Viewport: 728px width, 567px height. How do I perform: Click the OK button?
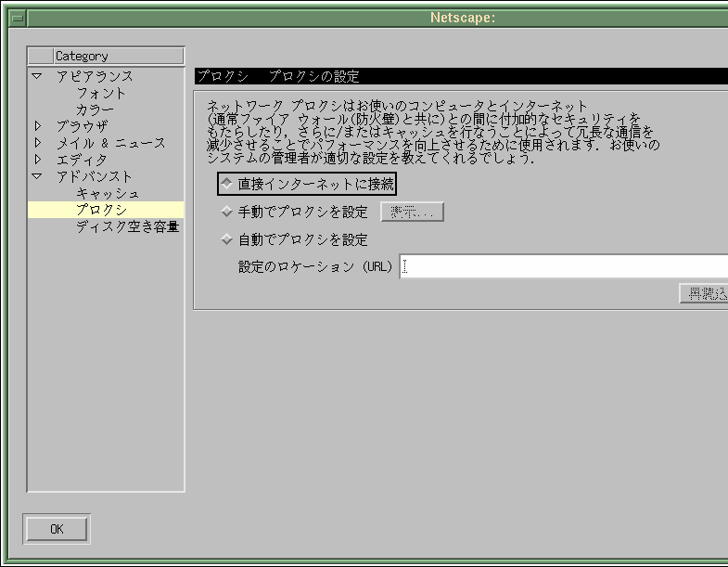57,529
